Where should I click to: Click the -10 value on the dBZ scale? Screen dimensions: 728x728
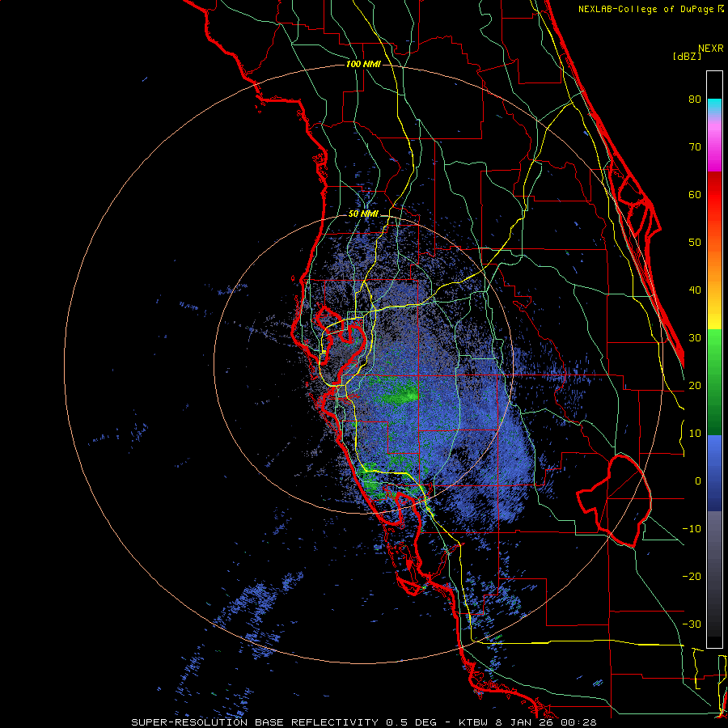pos(692,529)
